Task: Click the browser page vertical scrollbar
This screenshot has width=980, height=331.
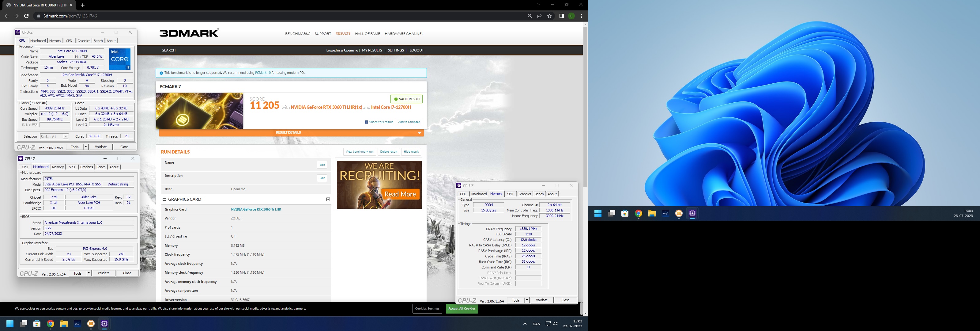Action: coord(585,107)
